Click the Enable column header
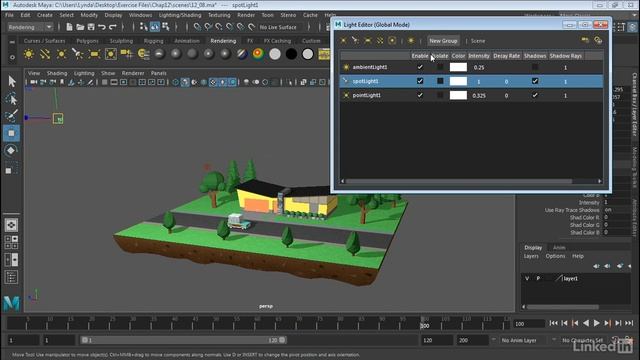The height and width of the screenshot is (360, 640). click(x=420, y=56)
